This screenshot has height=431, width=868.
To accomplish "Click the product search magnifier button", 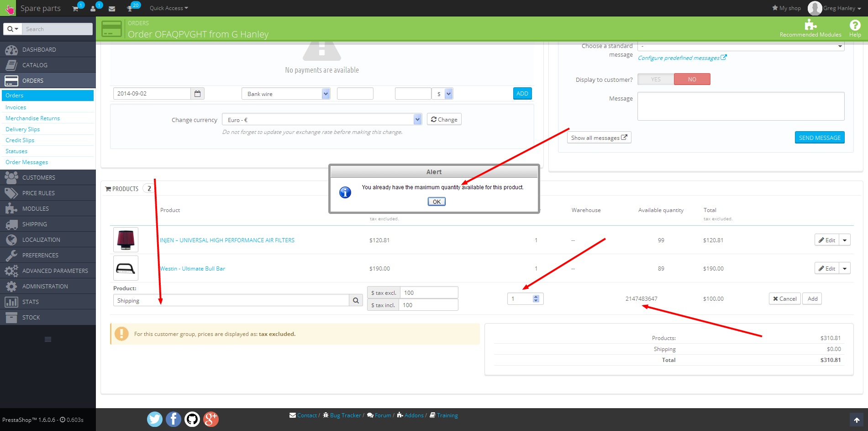I will 356,300.
